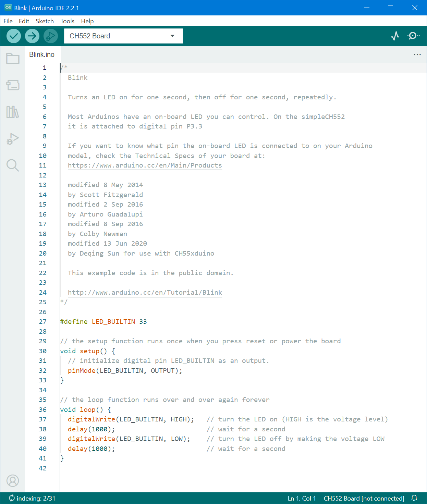Open the Serial Monitor
Screen dimensions: 427x504
point(413,36)
